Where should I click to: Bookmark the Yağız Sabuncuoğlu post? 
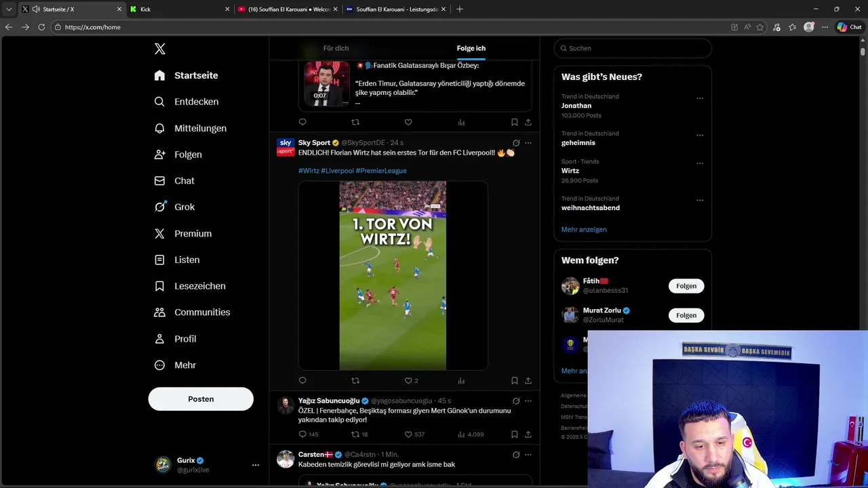tap(514, 434)
